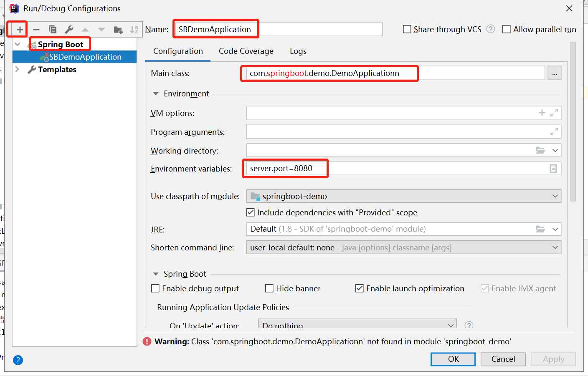This screenshot has width=588, height=376.
Task: Create new folder icon in toolbar
Action: click(x=118, y=30)
